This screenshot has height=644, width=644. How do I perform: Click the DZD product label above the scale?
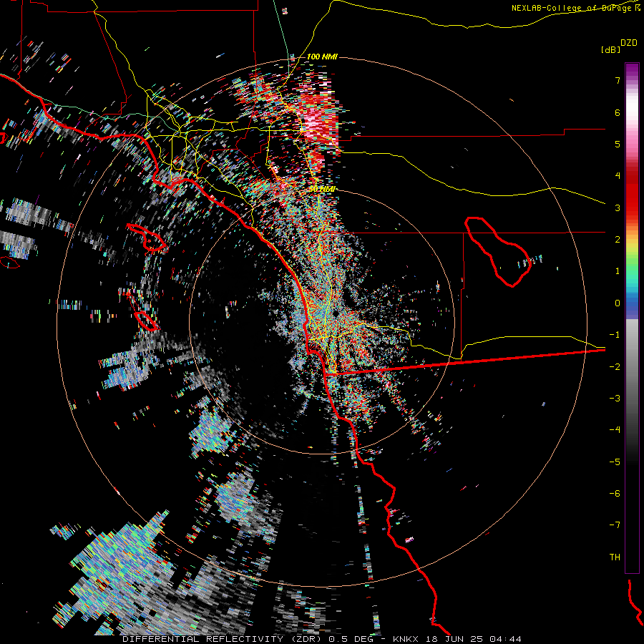[x=629, y=43]
